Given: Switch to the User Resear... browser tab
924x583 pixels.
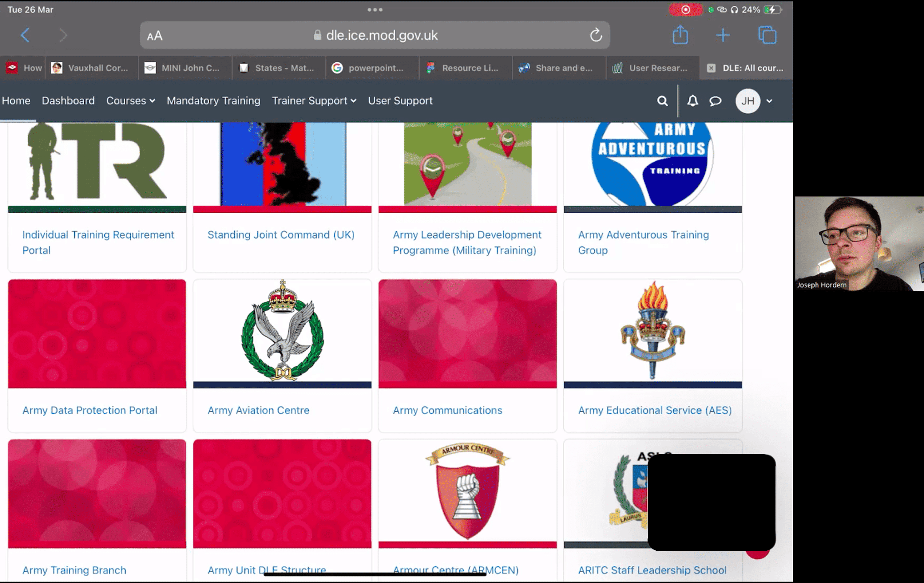Looking at the screenshot, I should click(652, 68).
